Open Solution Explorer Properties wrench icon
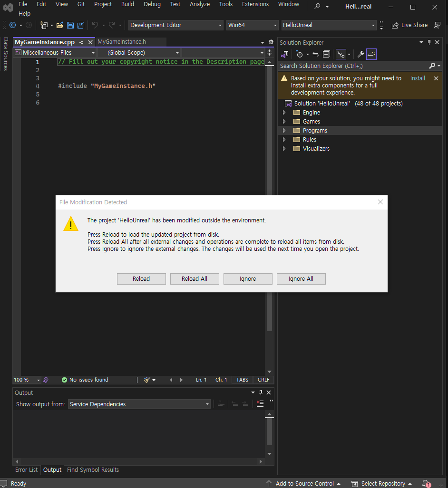 pos(361,54)
